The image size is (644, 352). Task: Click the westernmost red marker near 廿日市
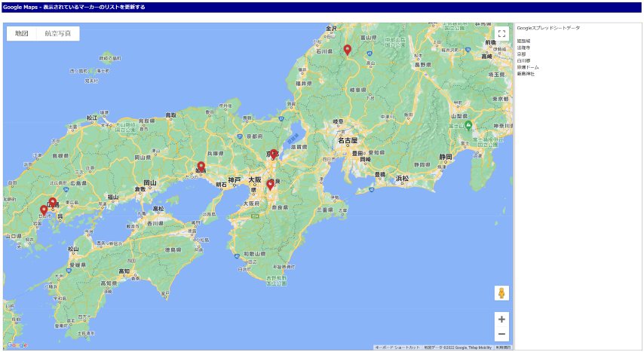pyautogui.click(x=44, y=210)
